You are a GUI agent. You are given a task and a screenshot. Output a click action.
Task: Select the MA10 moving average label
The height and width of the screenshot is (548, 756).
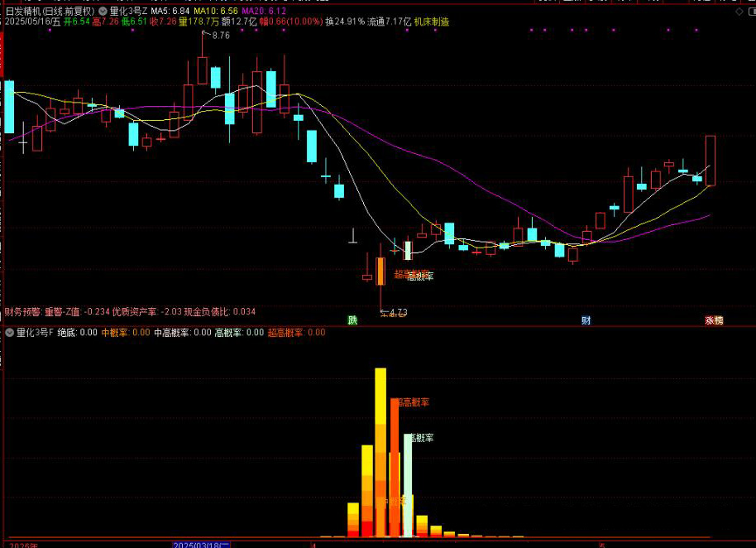[x=216, y=11]
